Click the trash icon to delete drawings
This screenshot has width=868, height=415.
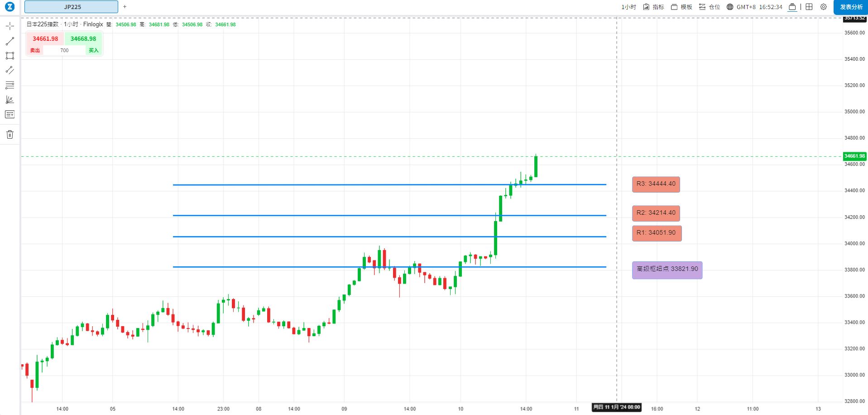tap(10, 135)
